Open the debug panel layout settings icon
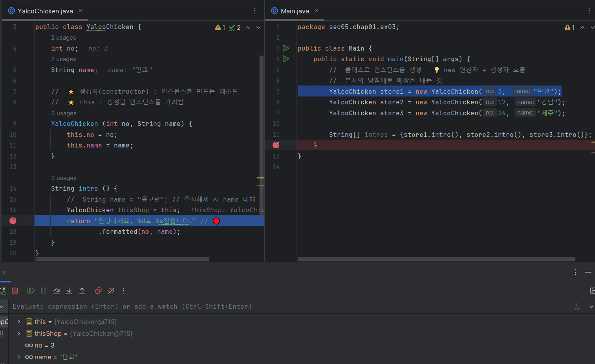Viewport: 595px width, 364px height. click(x=592, y=291)
